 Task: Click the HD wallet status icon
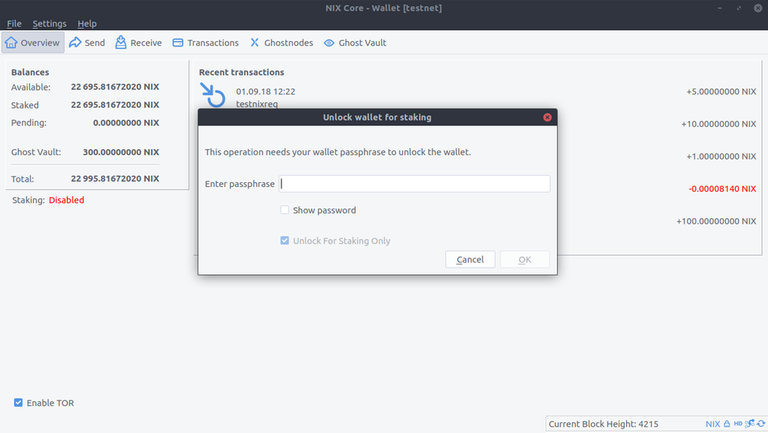point(738,424)
